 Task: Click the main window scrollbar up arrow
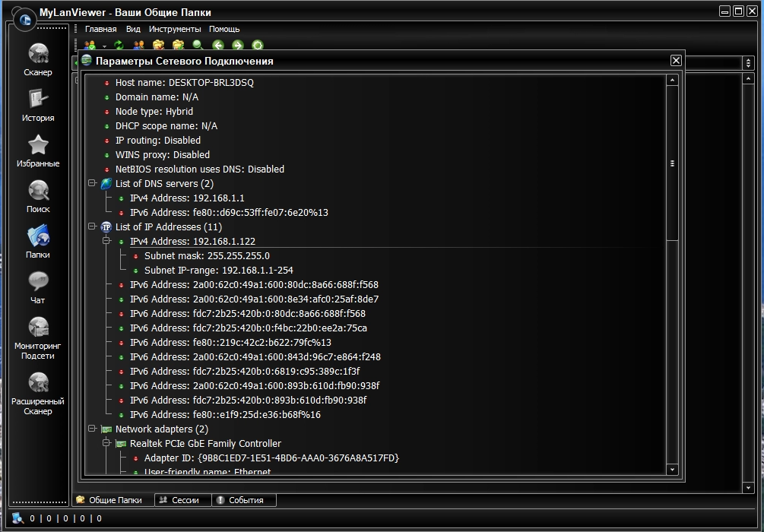coord(749,78)
